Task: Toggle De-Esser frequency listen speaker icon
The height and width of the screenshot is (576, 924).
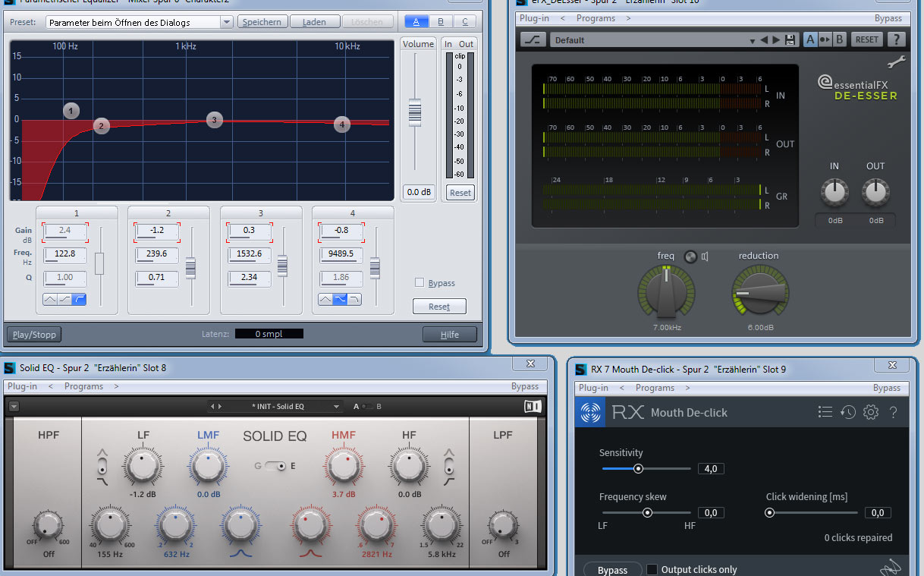Action: 706,257
